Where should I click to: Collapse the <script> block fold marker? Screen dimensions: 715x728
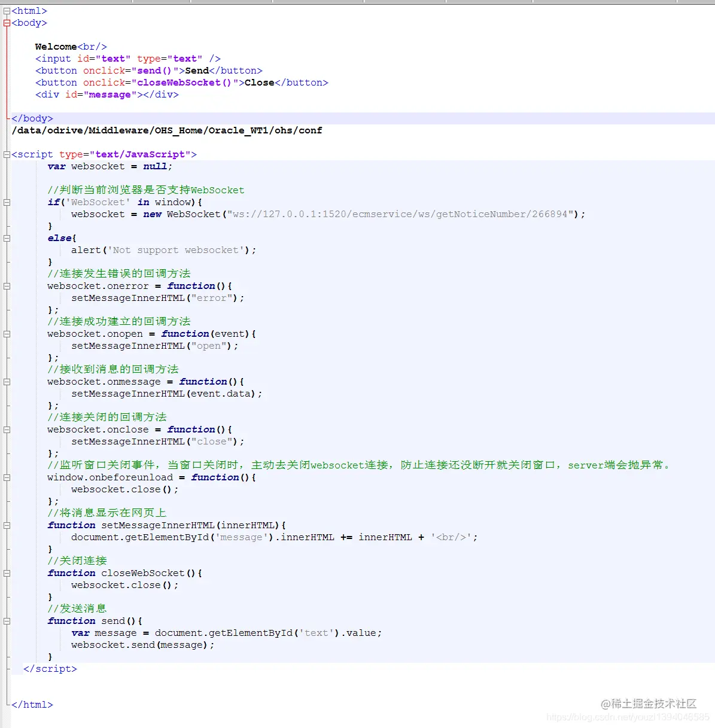pyautogui.click(x=7, y=154)
